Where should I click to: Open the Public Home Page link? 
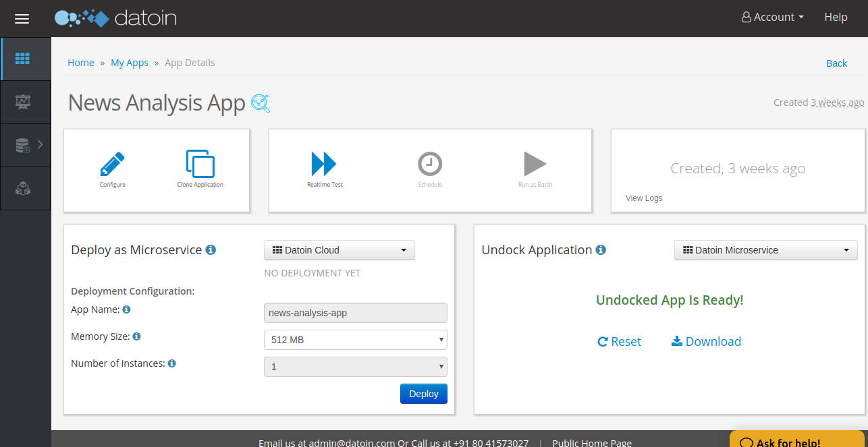pyautogui.click(x=592, y=443)
